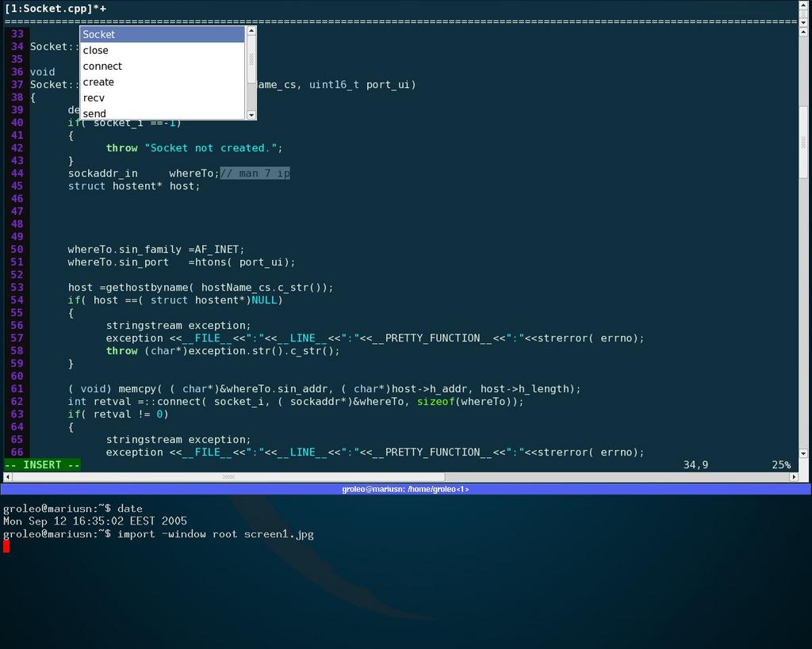Click the red cursor block in the terminal

click(x=6, y=547)
